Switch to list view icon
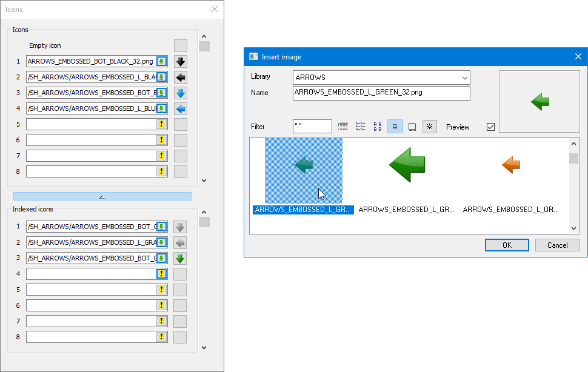The height and width of the screenshot is (372, 588). 360,127
